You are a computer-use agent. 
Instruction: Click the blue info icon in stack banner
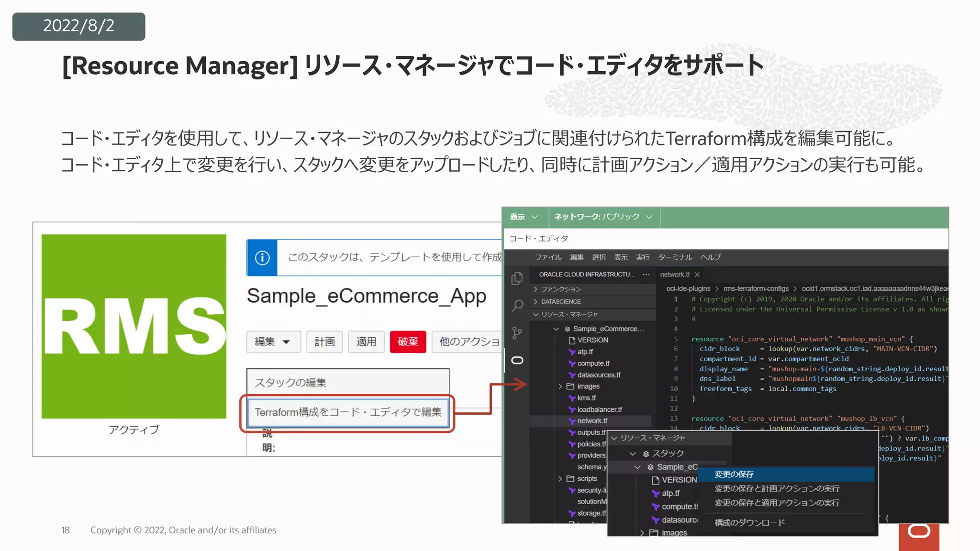262,258
